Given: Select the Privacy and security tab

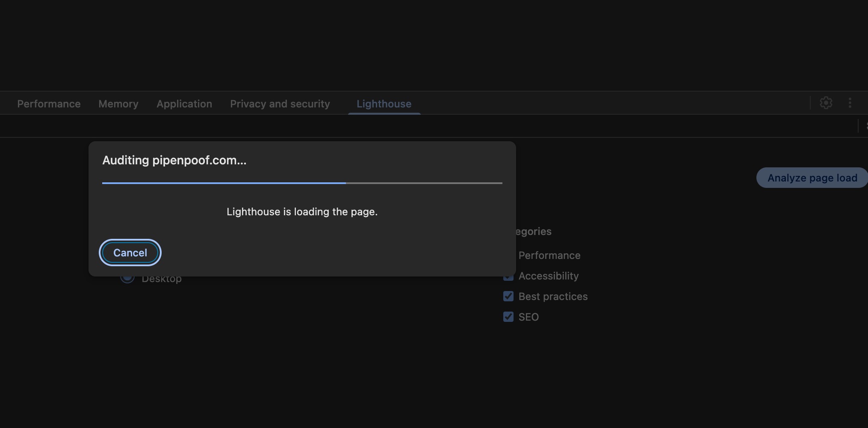Looking at the screenshot, I should 280,104.
